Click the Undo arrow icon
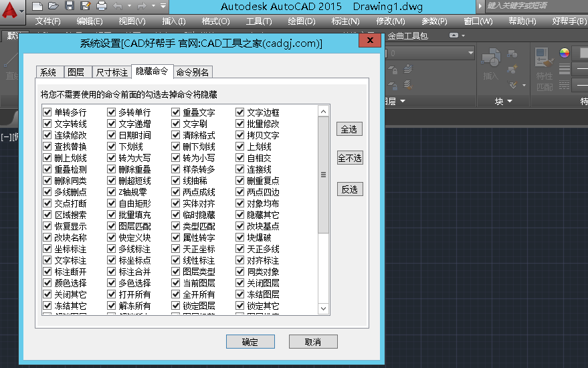 coord(118,6)
